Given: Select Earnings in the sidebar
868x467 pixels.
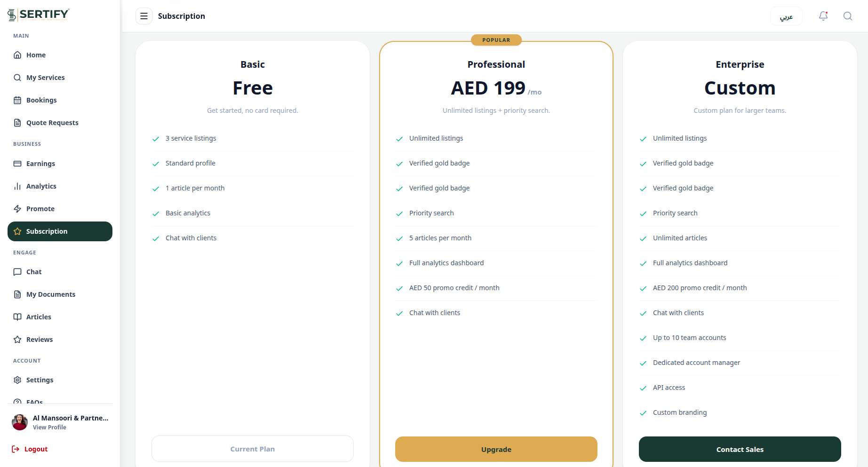Looking at the screenshot, I should tap(60, 164).
